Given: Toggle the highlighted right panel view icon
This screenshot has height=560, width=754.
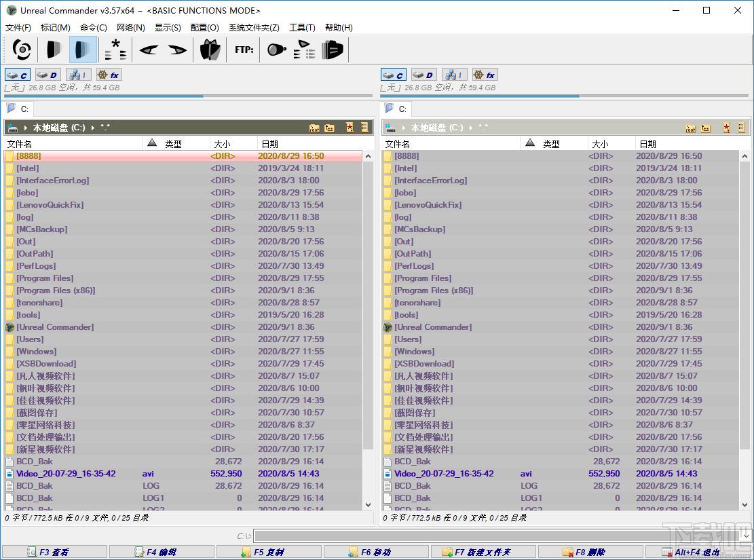Looking at the screenshot, I should pyautogui.click(x=83, y=50).
